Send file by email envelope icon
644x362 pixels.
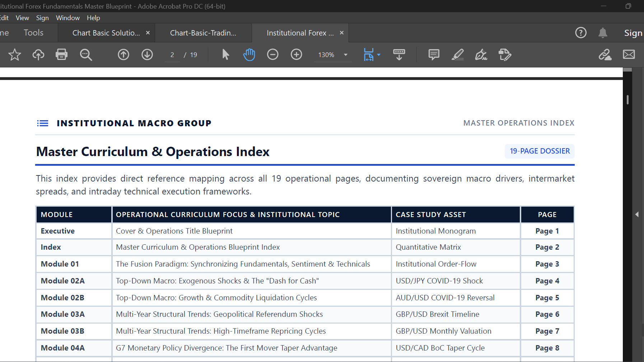(x=629, y=55)
